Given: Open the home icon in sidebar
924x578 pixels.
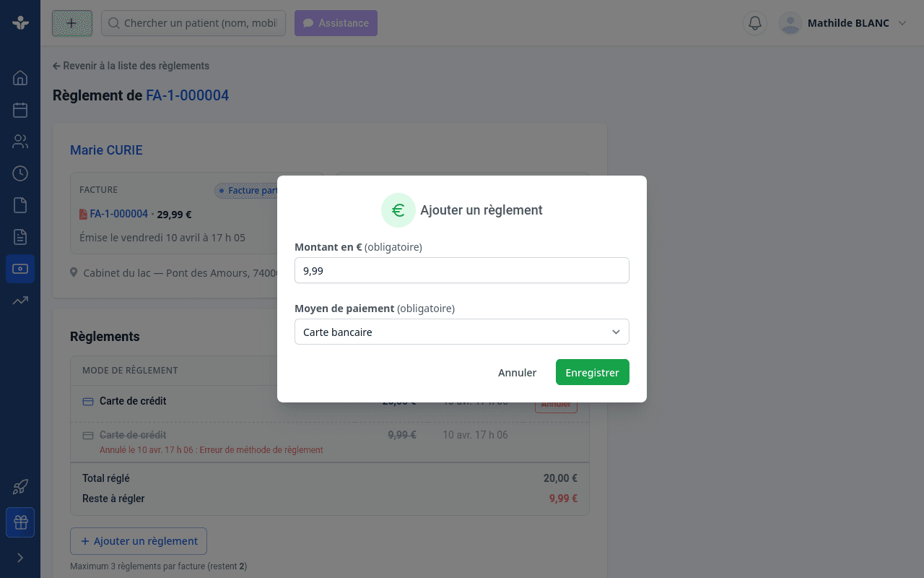Looking at the screenshot, I should coord(20,78).
